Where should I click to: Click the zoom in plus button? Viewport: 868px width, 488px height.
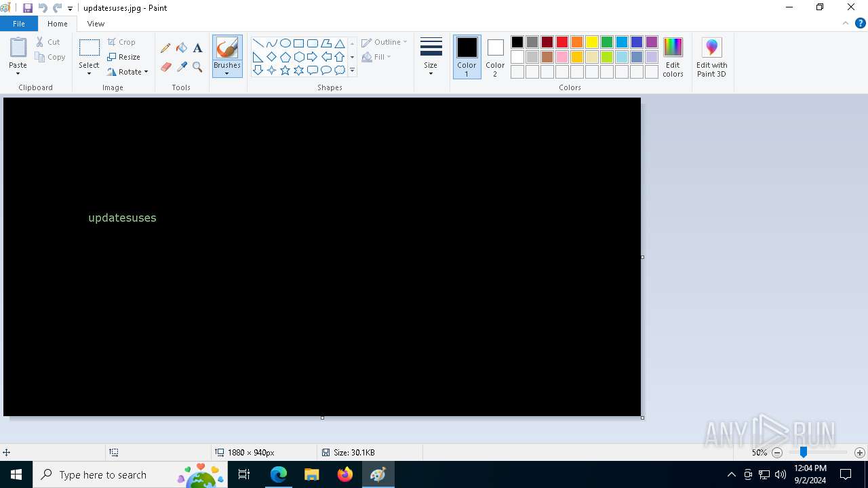(x=860, y=453)
